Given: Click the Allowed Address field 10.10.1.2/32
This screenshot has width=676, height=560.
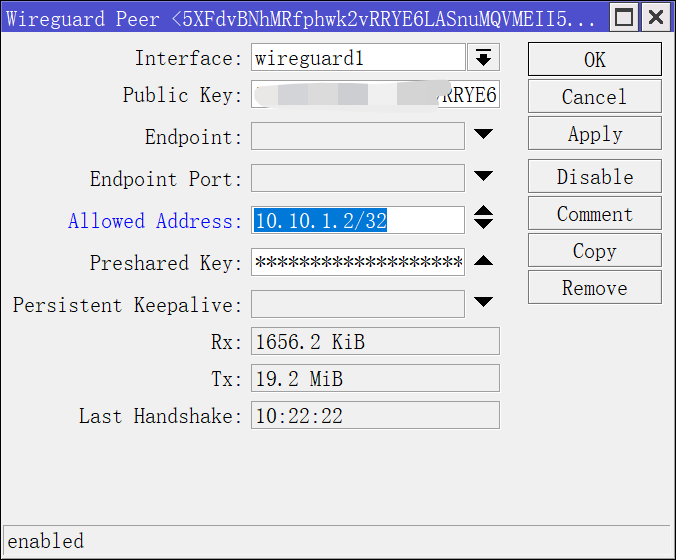Looking at the screenshot, I should [x=358, y=221].
